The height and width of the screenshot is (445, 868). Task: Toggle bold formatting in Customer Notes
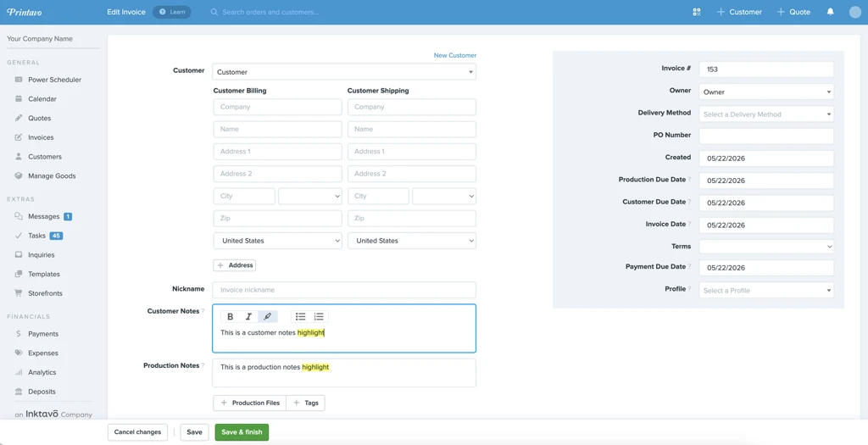click(231, 317)
